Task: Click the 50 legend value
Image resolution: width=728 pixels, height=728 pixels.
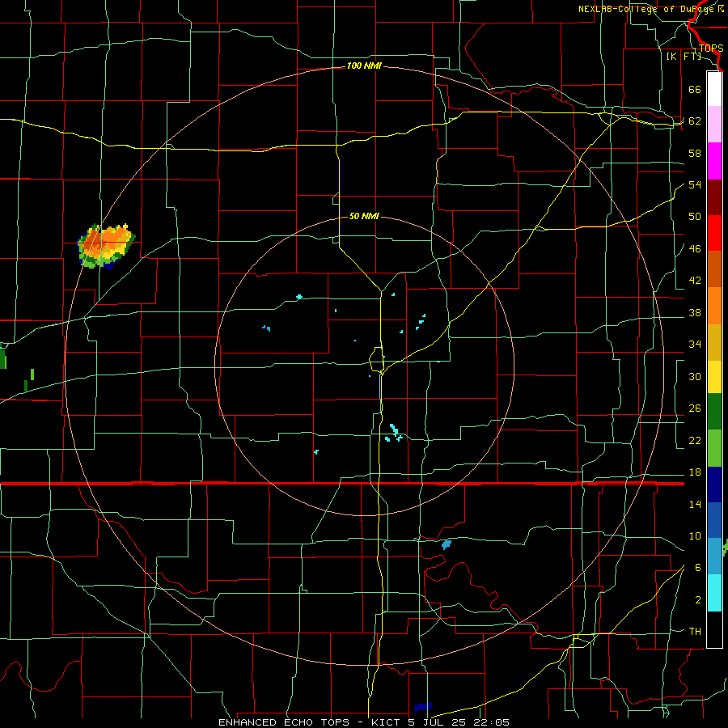Action: pyautogui.click(x=695, y=217)
